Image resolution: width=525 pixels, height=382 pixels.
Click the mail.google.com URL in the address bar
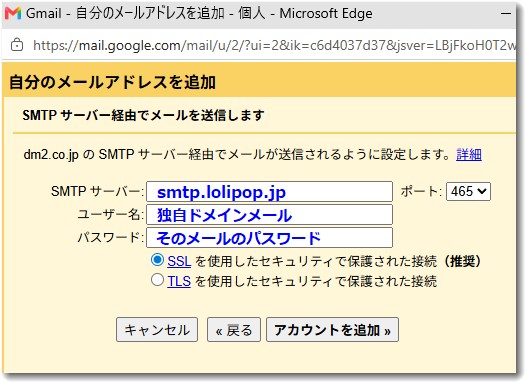tap(274, 45)
